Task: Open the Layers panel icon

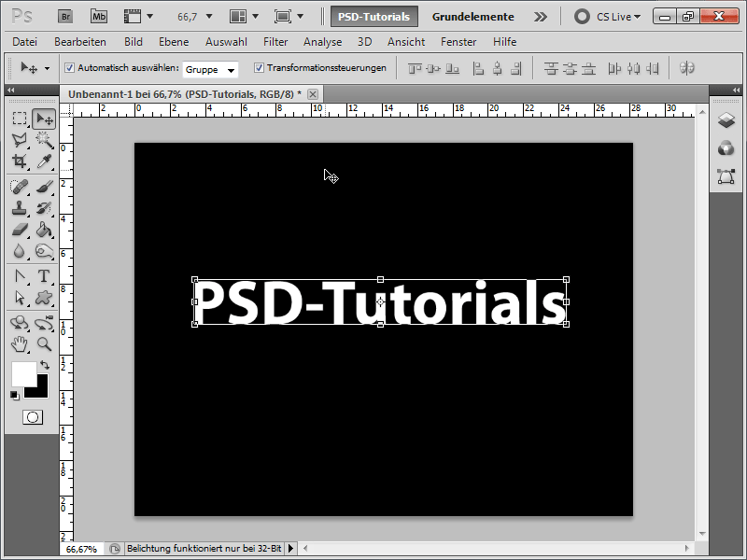Action: (726, 120)
